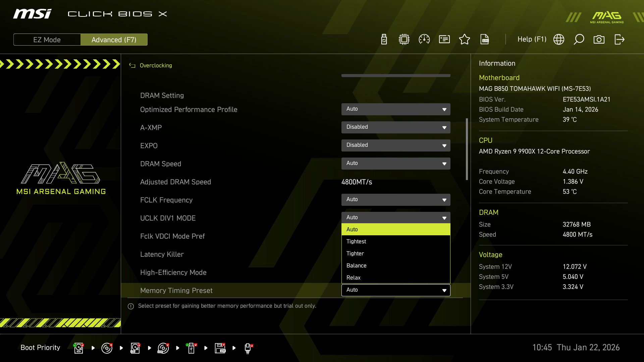Open the DRAM Speed dropdown
This screenshot has height=362, width=644.
(x=396, y=164)
